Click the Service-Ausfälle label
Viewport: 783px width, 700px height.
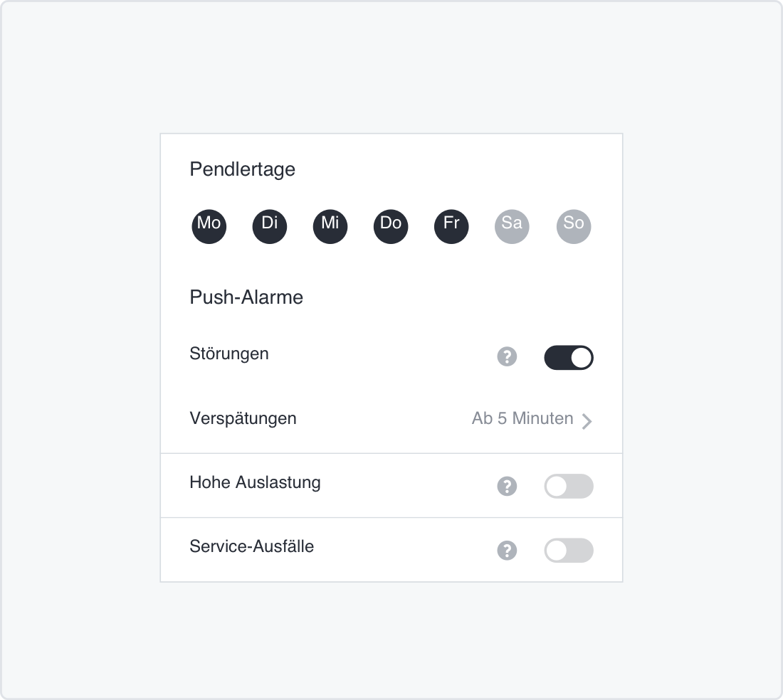tap(251, 547)
